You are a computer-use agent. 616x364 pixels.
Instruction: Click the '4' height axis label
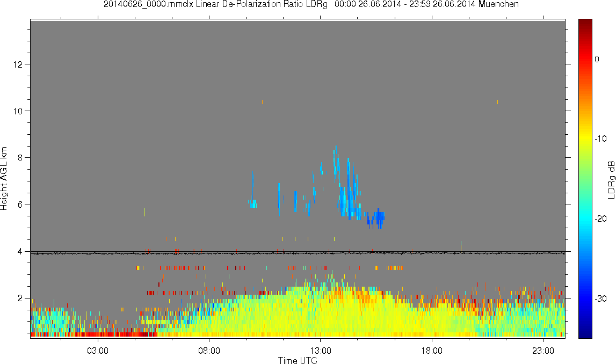coord(20,251)
